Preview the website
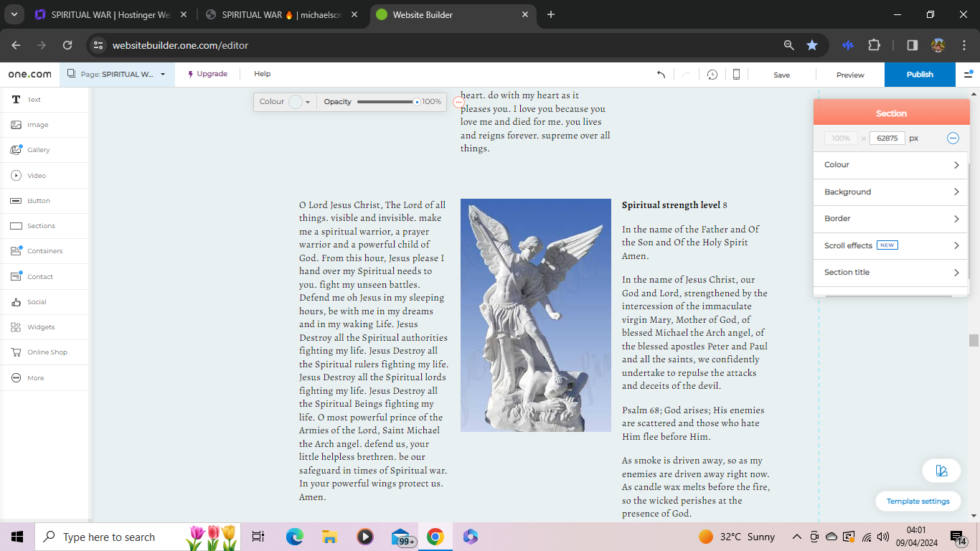980x551 pixels. pyautogui.click(x=850, y=75)
